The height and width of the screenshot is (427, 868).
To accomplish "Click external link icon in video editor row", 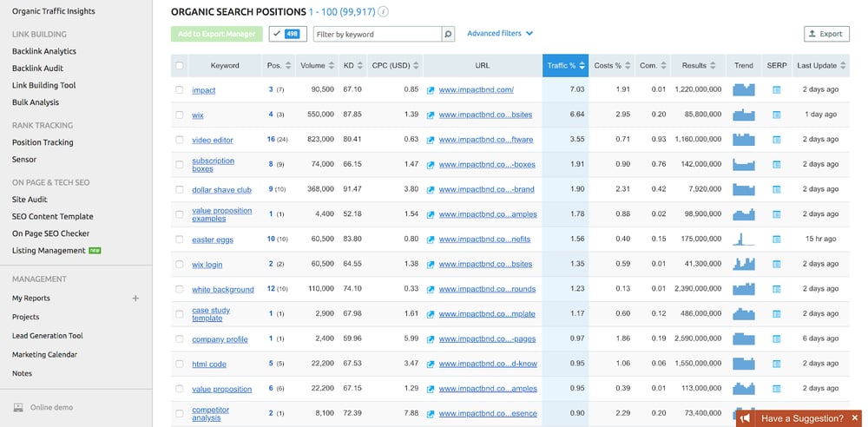I will pyautogui.click(x=431, y=140).
